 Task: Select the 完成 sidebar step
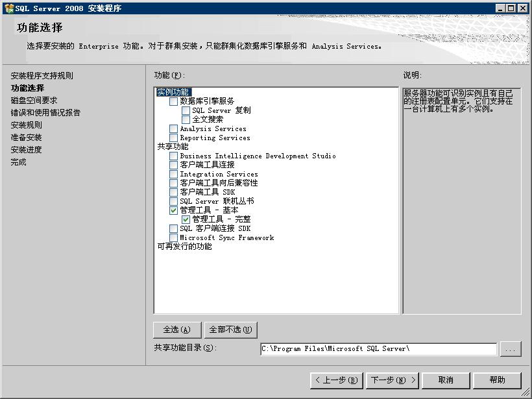(18, 162)
